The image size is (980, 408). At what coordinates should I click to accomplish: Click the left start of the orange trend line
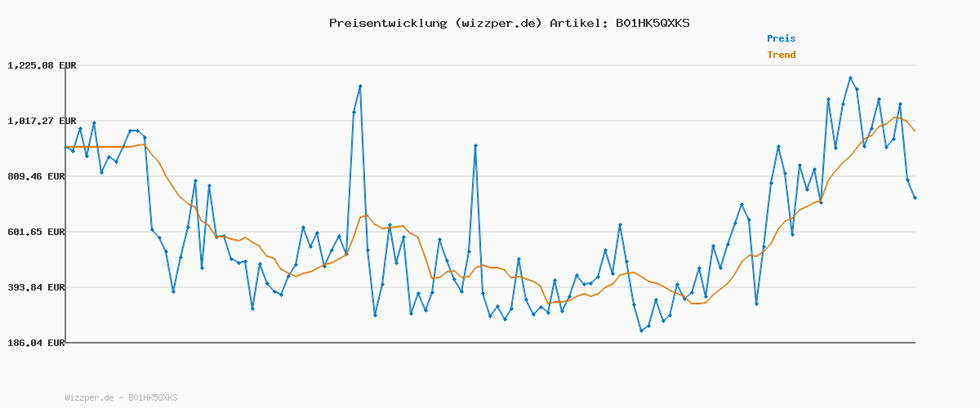[x=66, y=148]
